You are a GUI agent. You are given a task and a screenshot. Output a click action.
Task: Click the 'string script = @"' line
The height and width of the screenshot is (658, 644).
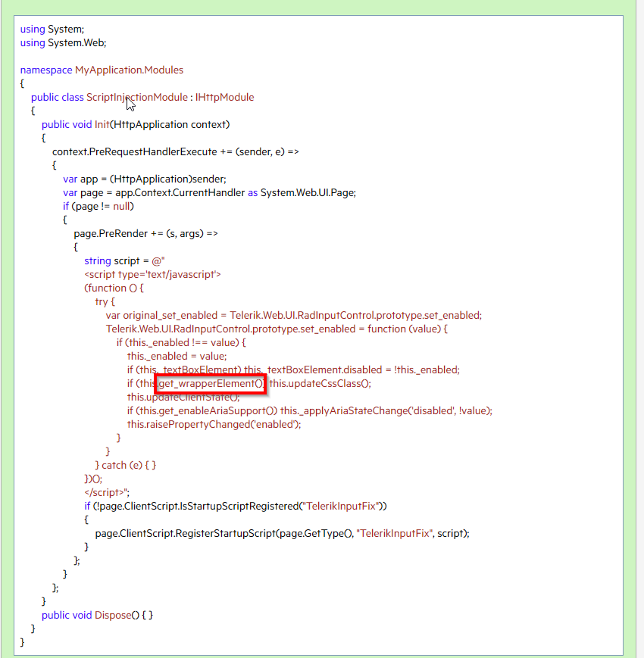124,261
